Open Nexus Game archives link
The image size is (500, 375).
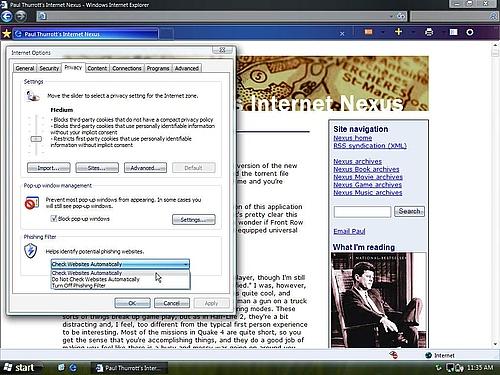(368, 185)
